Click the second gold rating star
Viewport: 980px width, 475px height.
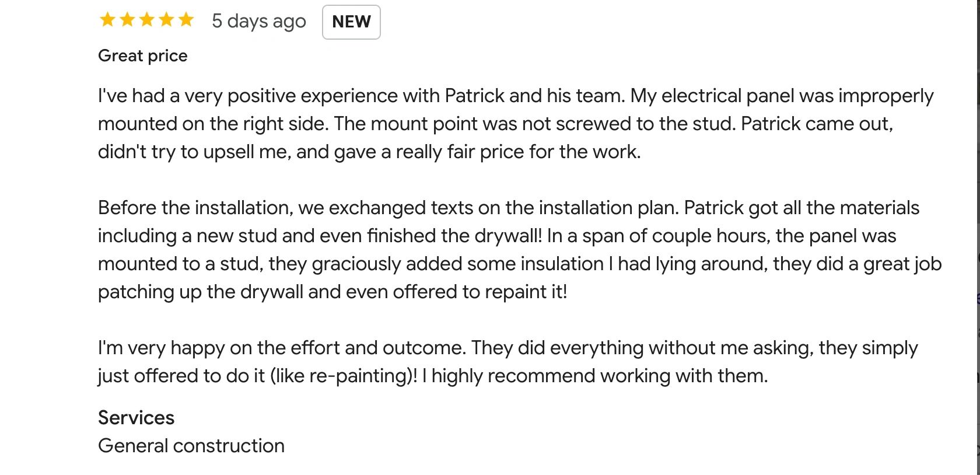pos(127,20)
